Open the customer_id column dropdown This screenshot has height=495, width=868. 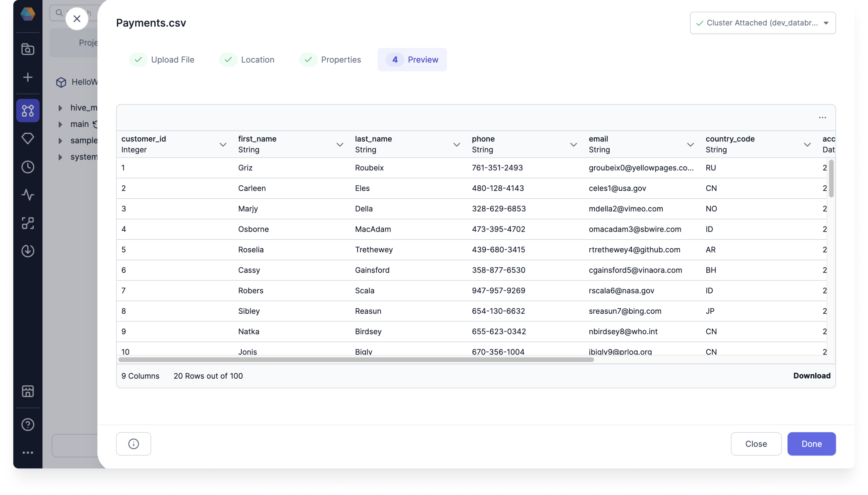coord(223,145)
